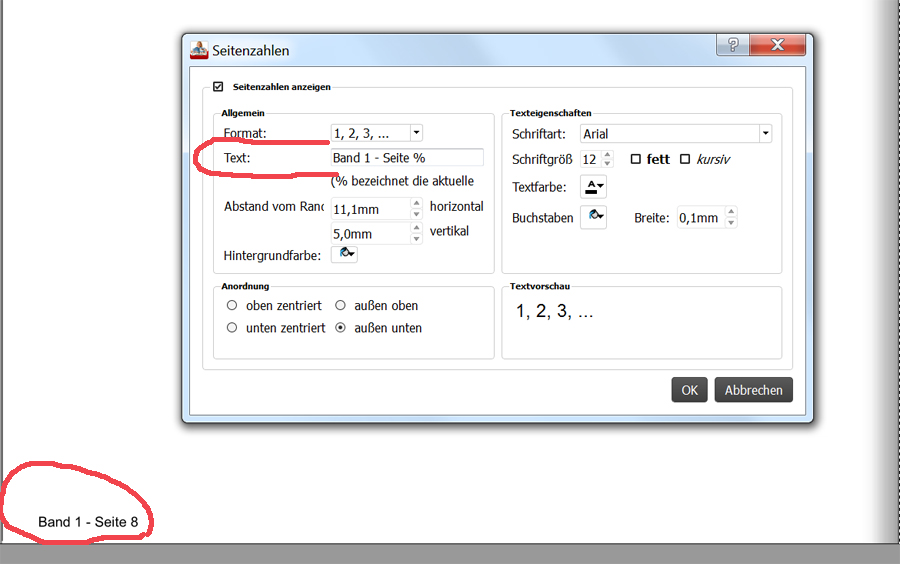Screen dimensions: 900x564
Task: Open Hintergrundfarbe color picker
Action: (x=344, y=253)
